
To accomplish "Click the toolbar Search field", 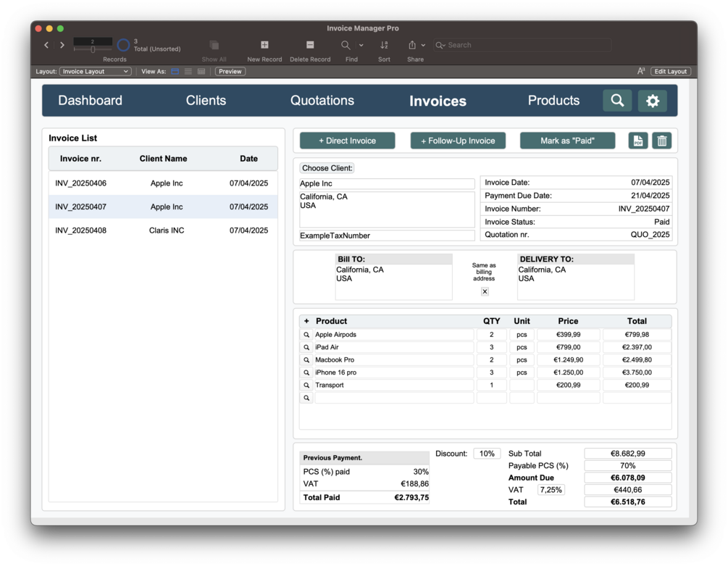I will [522, 45].
